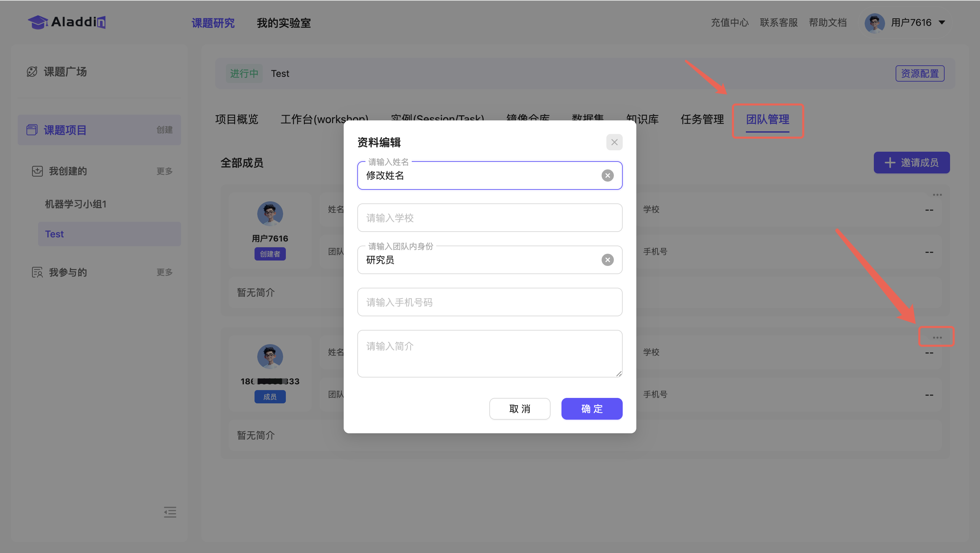Expand 更多 next to 我参与的
The height and width of the screenshot is (553, 980).
click(x=164, y=272)
